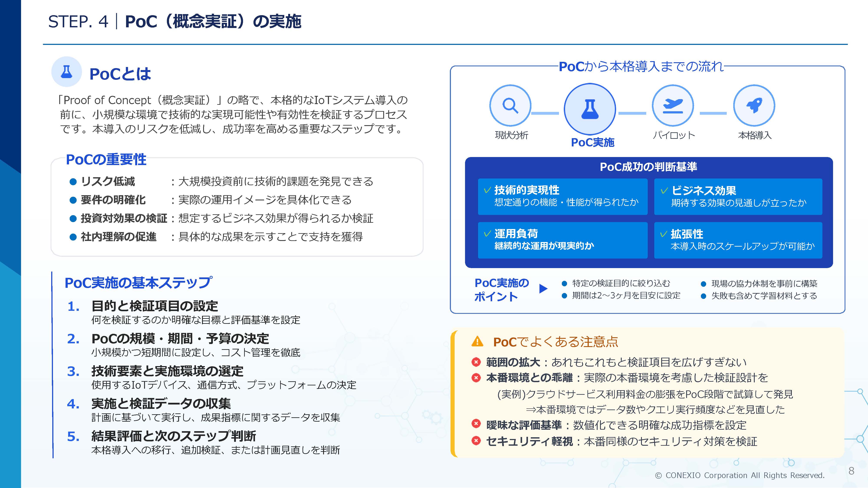868x488 pixels.
Task: Click the line 大規模投資前に技術的課題を発見できる
Action: point(276,182)
